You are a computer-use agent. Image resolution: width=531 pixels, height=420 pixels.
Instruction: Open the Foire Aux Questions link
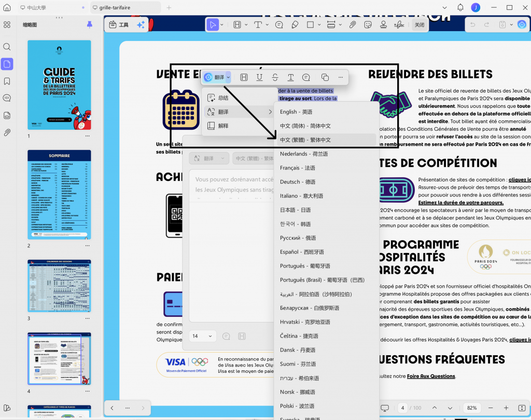pyautogui.click(x=431, y=376)
